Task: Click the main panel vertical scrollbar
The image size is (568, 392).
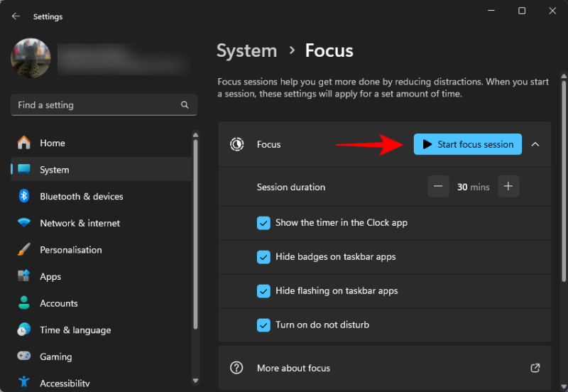Action: 564,180
